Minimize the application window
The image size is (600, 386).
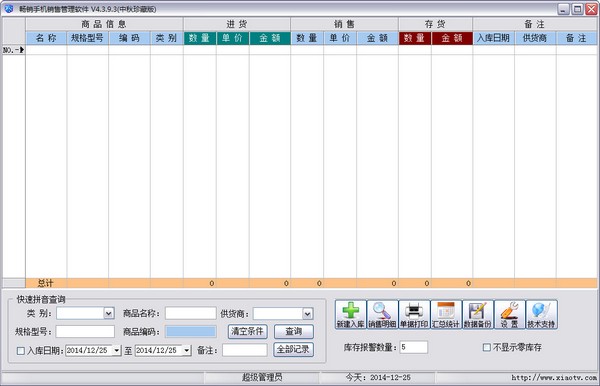(x=563, y=9)
